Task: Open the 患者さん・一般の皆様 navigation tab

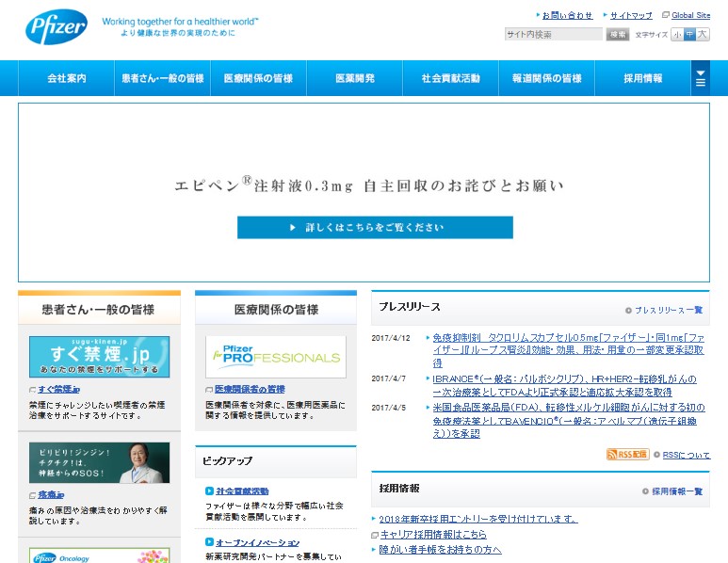Action: click(x=163, y=78)
